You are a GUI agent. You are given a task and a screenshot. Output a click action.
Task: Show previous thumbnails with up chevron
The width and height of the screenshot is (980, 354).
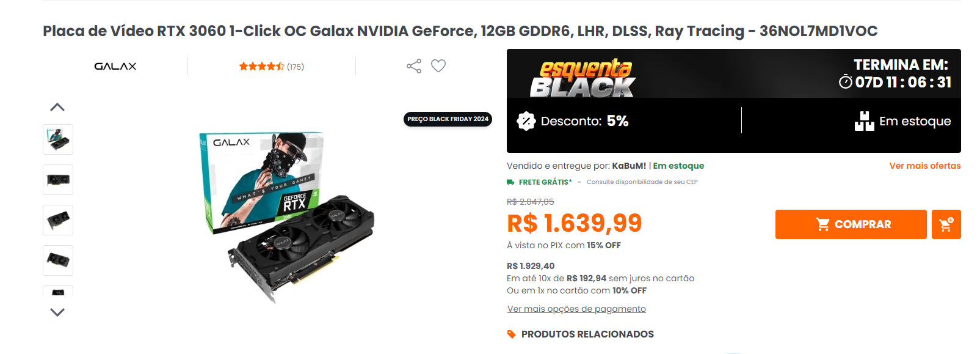57,107
